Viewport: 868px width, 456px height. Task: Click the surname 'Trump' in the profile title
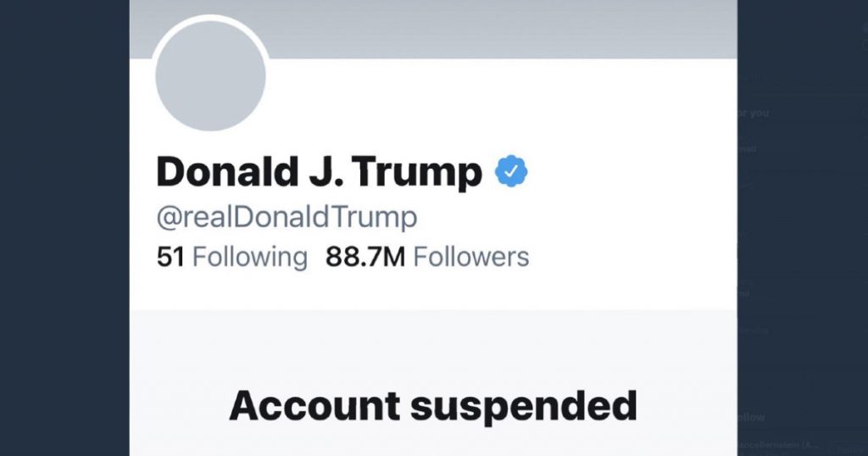pos(417,173)
